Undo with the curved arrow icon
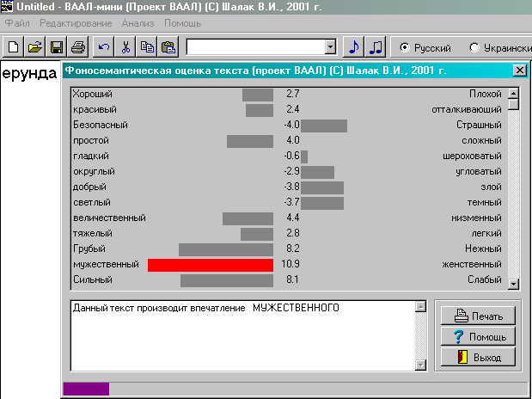The image size is (532, 399). click(x=103, y=46)
